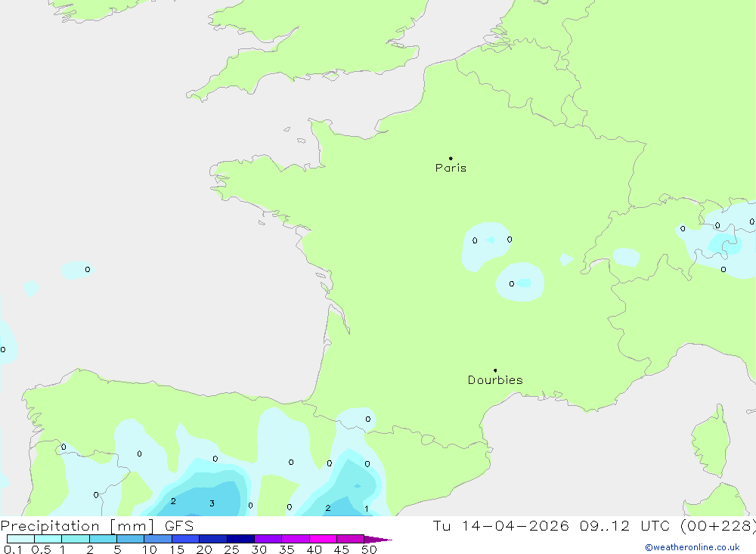This screenshot has width=756, height=554.
Task: Pick the 45 to 50 legend swatch
Action: coord(351,539)
